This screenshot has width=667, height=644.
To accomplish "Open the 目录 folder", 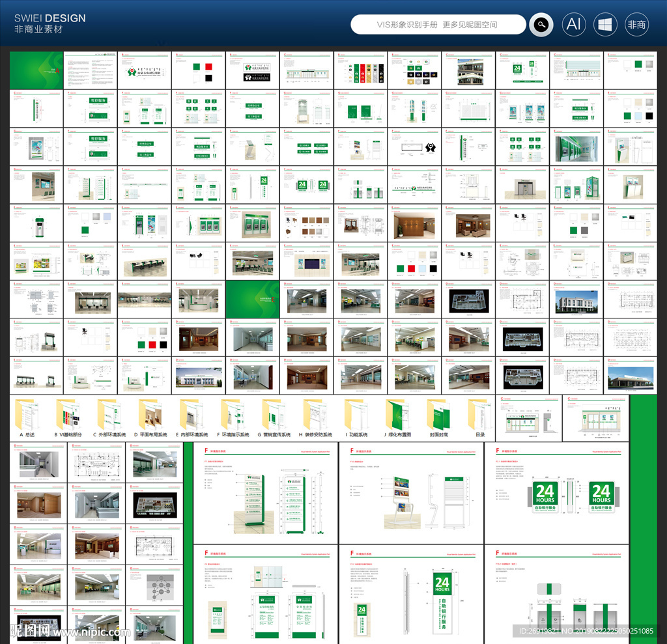I will pyautogui.click(x=480, y=417).
